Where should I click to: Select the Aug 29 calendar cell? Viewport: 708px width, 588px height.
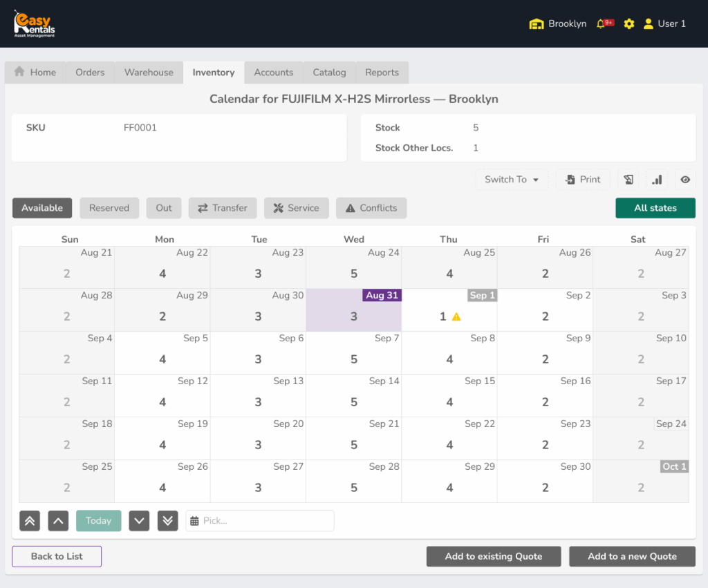[x=162, y=310]
